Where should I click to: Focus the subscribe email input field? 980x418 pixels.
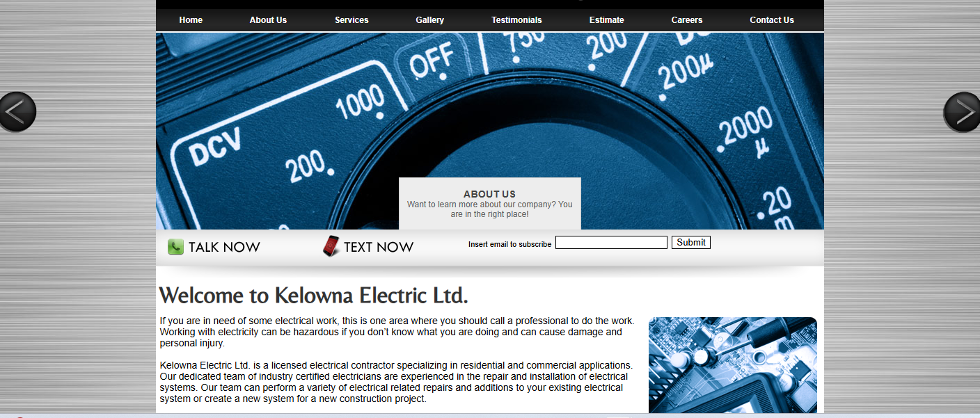[x=611, y=243]
